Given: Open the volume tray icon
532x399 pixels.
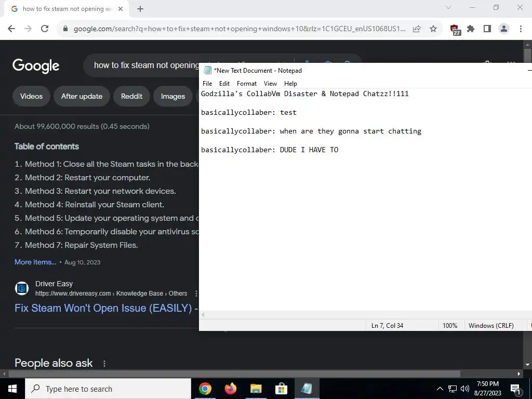Looking at the screenshot, I should tap(465, 389).
